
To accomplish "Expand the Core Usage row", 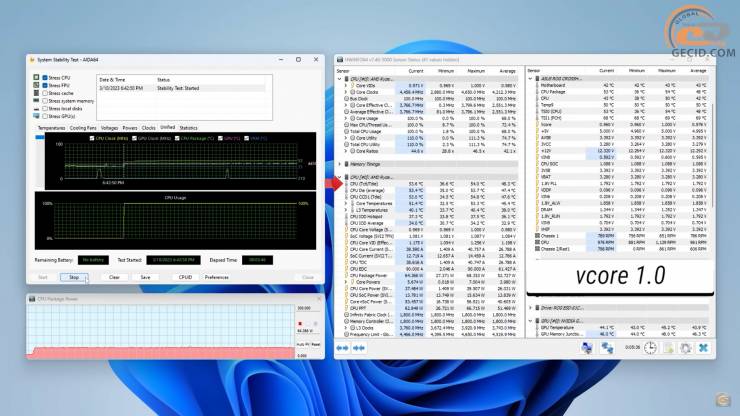I will (x=346, y=118).
